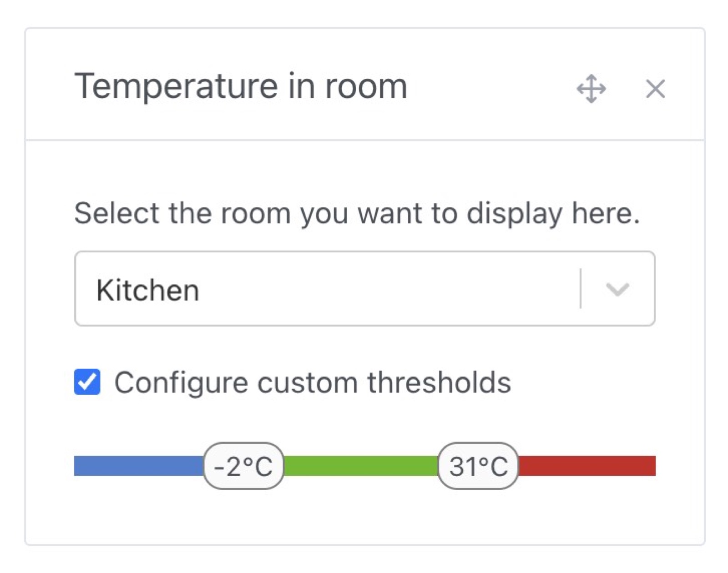
Task: Select the -2°C threshold handle
Action: [x=244, y=466]
